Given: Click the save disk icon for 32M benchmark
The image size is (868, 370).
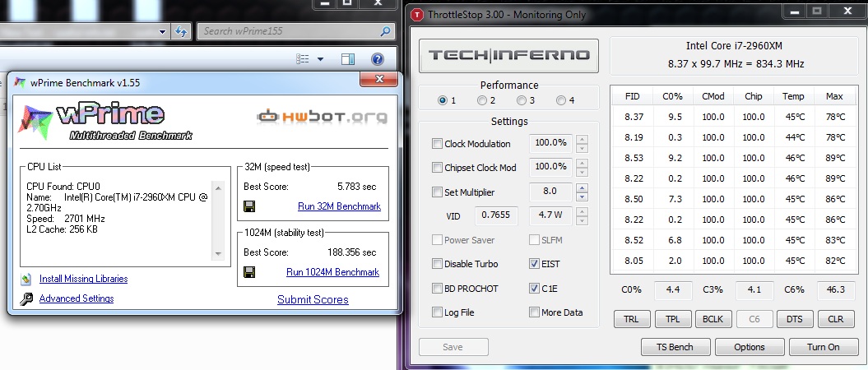Looking at the screenshot, I should tap(249, 206).
